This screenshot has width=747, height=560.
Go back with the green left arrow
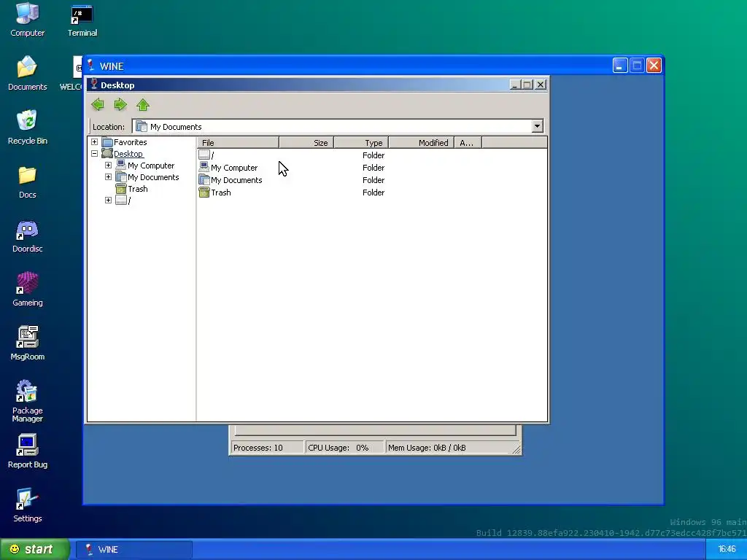coord(98,104)
